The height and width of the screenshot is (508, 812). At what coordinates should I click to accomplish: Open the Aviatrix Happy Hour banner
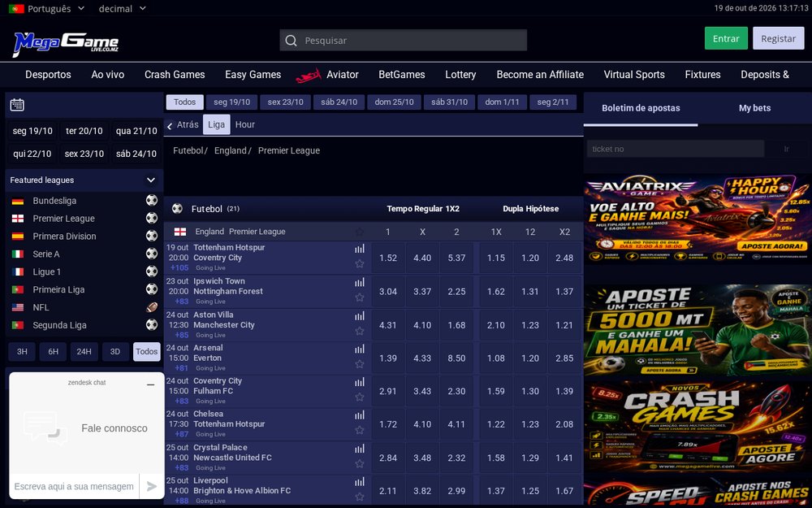697,219
